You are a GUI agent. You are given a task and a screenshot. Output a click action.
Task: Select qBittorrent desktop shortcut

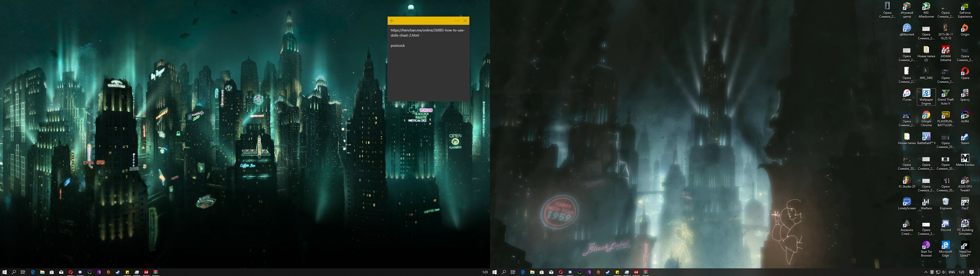coord(907,30)
